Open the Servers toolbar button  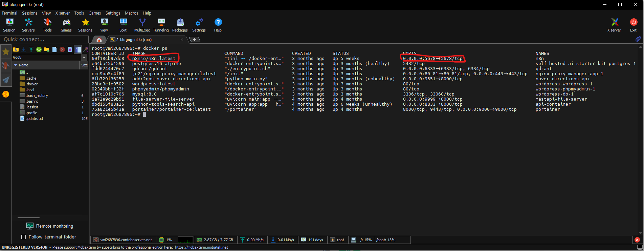pos(28,25)
